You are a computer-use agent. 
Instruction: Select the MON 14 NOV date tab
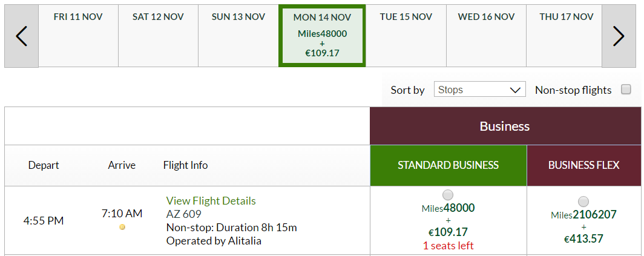pyautogui.click(x=322, y=36)
